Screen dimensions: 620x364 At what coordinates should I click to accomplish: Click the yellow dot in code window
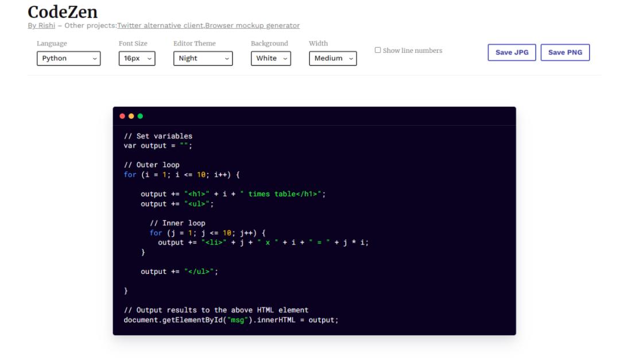131,116
